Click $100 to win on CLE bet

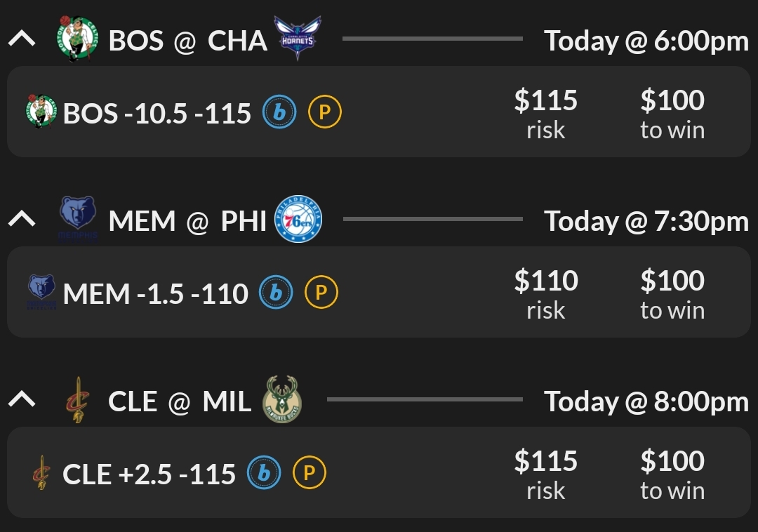click(x=672, y=473)
